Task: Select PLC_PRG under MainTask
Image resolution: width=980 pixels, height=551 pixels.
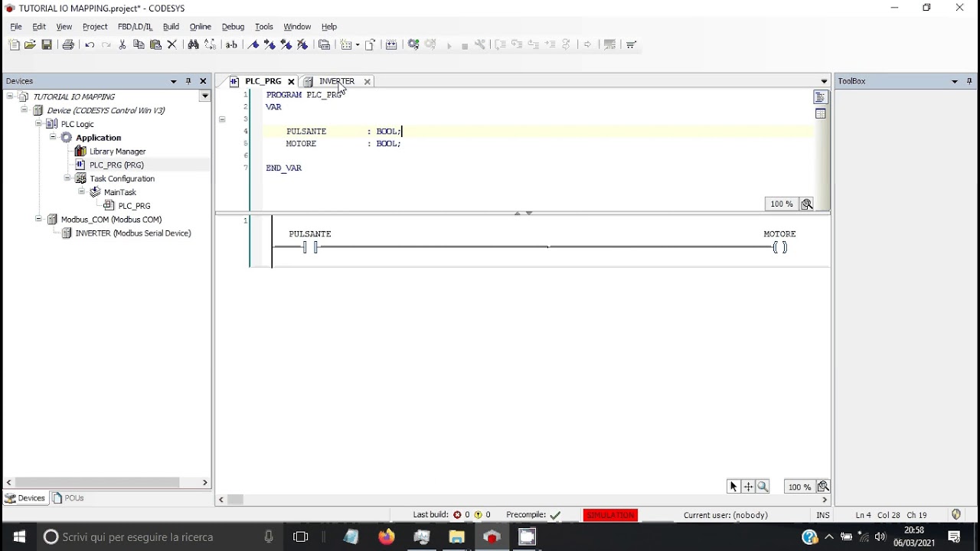Action: (x=134, y=206)
